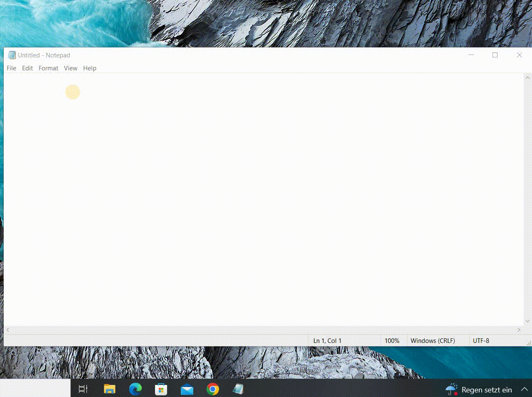Image resolution: width=532 pixels, height=397 pixels.
Task: Click the 100% zoom level indicator
Action: pos(392,340)
